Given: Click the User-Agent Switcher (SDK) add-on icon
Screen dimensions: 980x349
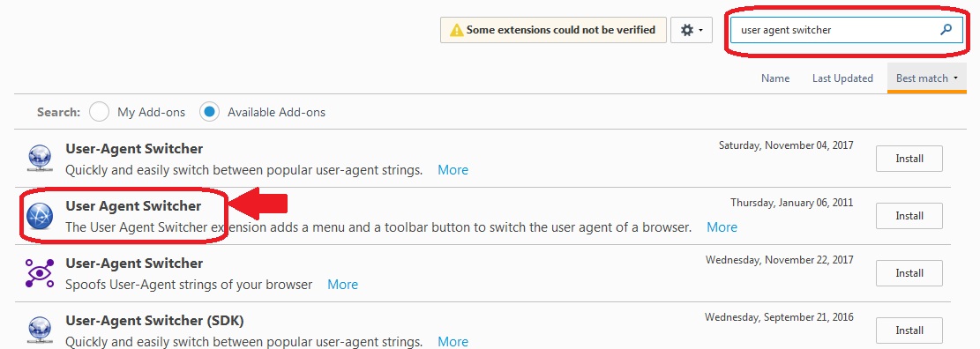Looking at the screenshot, I should [40, 330].
